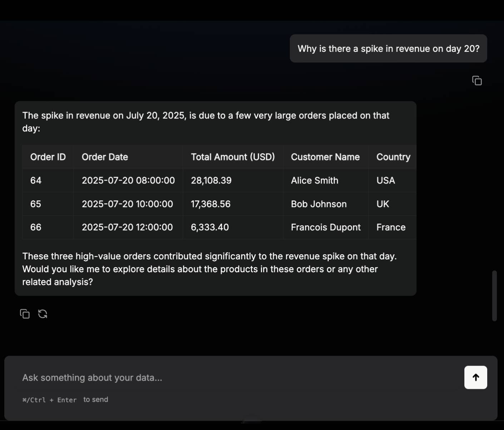504x430 pixels.
Task: Select the Francois Dupont customer cell
Action: click(326, 227)
